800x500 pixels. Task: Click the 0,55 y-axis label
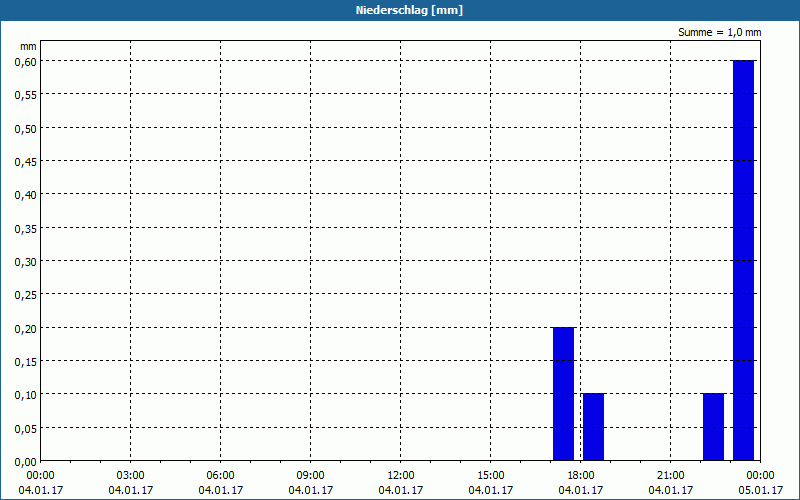pos(26,94)
